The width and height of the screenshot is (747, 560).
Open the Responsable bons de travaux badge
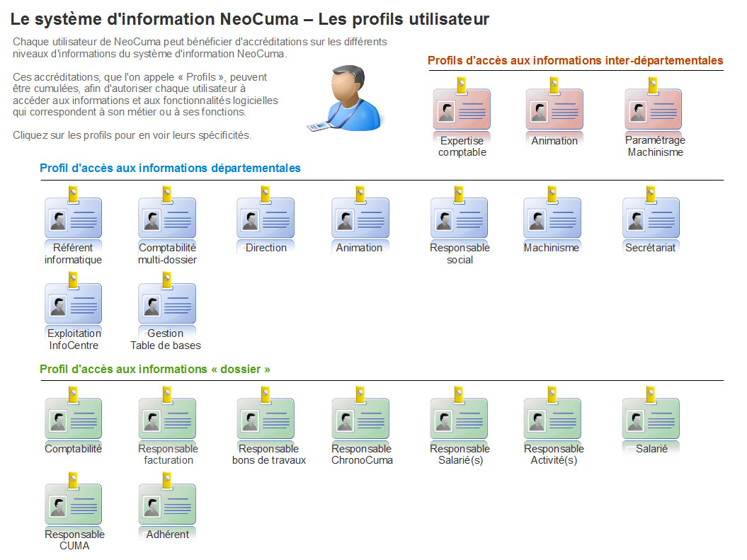click(266, 418)
